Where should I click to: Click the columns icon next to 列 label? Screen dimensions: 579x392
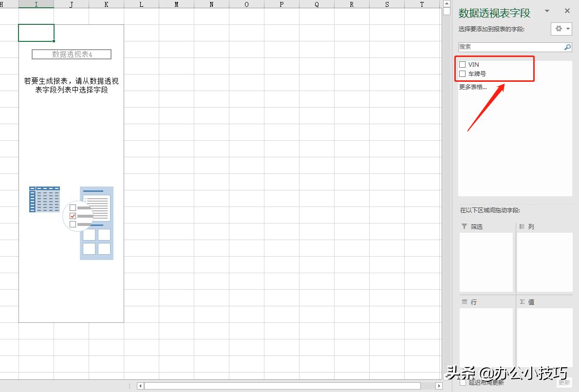click(523, 226)
